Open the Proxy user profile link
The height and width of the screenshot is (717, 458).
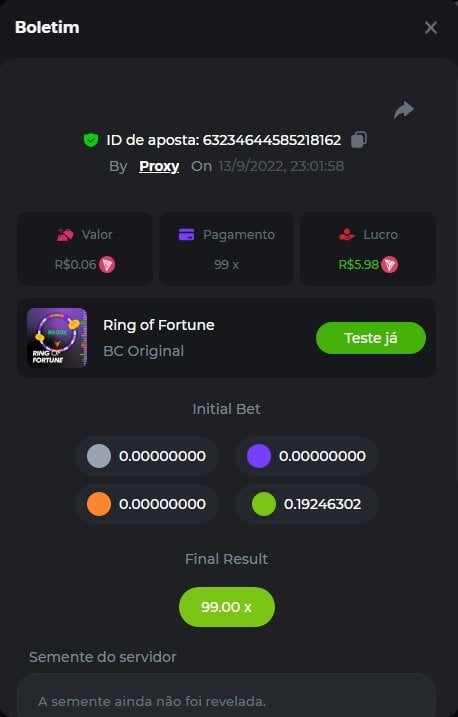pyautogui.click(x=159, y=166)
